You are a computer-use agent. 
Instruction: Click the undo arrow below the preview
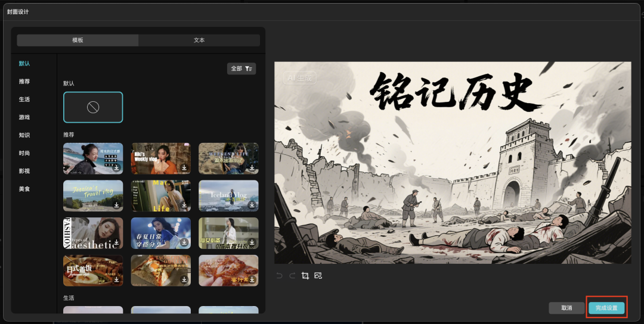click(x=280, y=276)
